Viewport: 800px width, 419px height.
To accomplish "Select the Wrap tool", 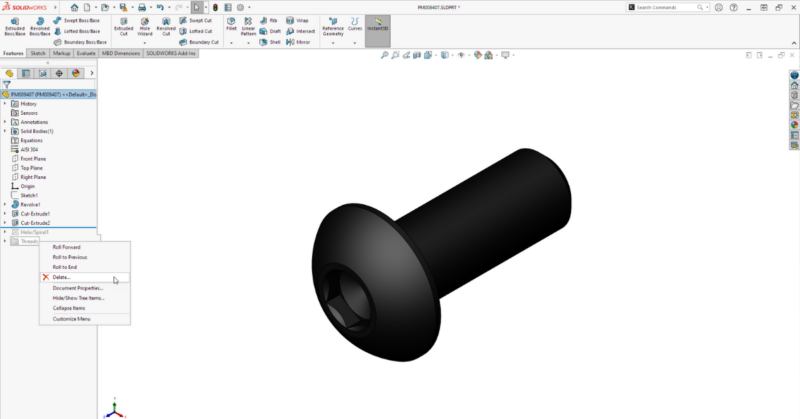I will click(x=297, y=20).
